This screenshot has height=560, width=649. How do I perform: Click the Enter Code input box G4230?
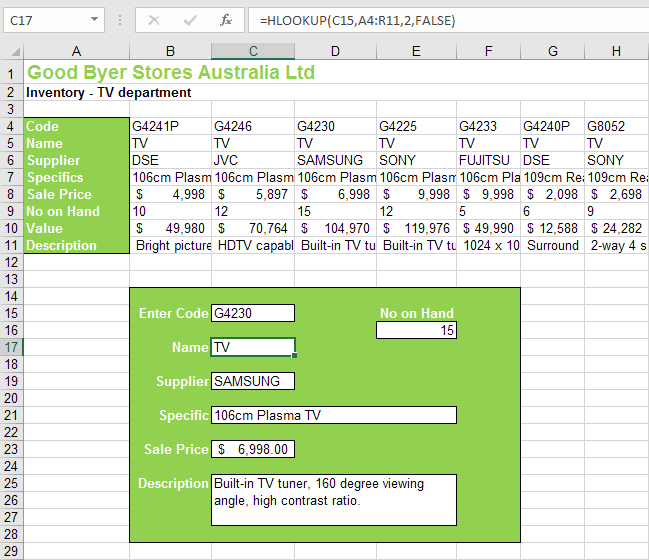[x=253, y=313]
